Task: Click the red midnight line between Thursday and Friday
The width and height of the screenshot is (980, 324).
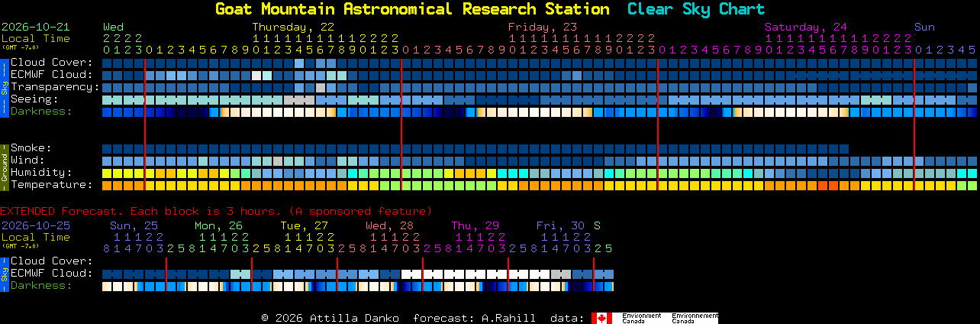Action: coord(401,124)
